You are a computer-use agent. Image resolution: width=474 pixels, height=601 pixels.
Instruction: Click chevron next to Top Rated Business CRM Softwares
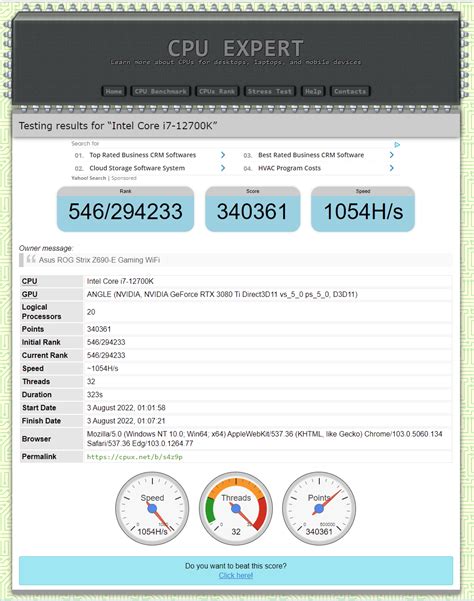tap(223, 155)
